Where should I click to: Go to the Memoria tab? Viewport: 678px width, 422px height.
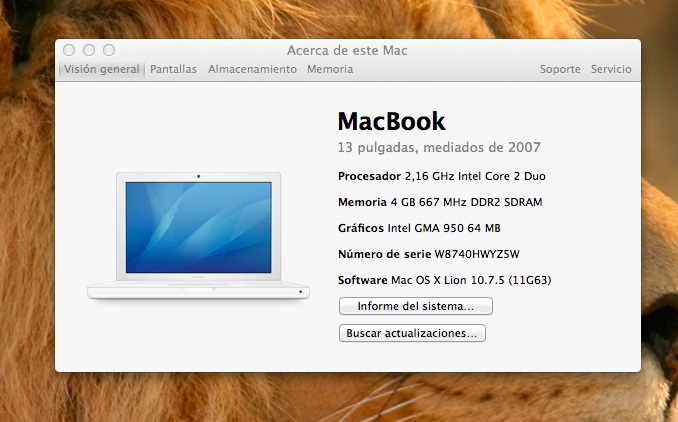[330, 69]
